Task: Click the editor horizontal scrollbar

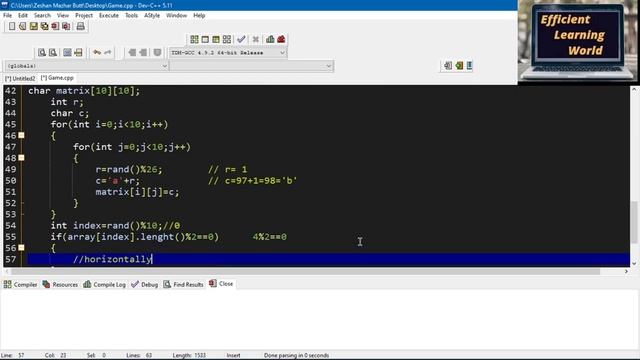Action: click(306, 271)
